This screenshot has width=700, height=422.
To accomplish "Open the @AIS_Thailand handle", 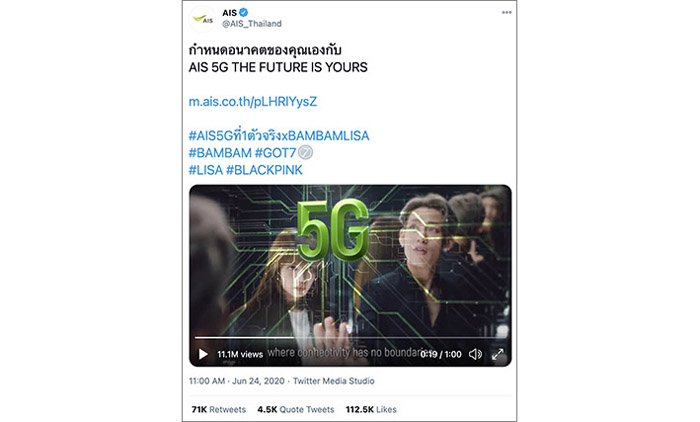I will (x=252, y=24).
